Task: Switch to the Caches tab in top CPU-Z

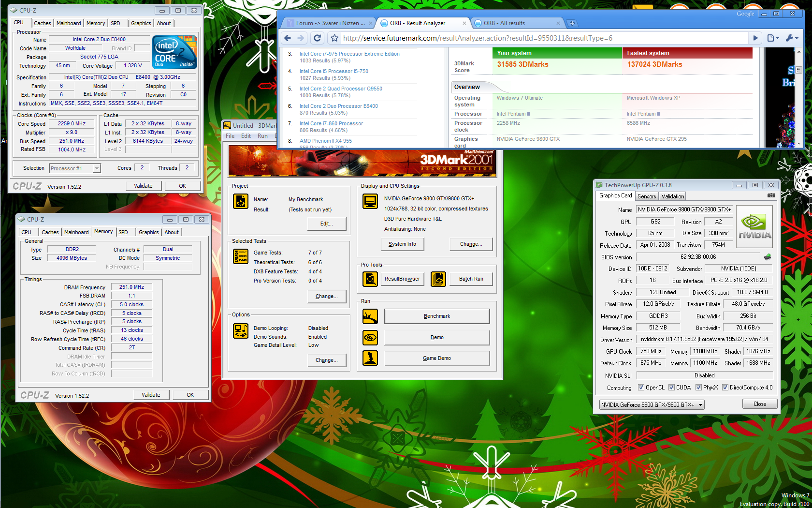Action: 42,23
